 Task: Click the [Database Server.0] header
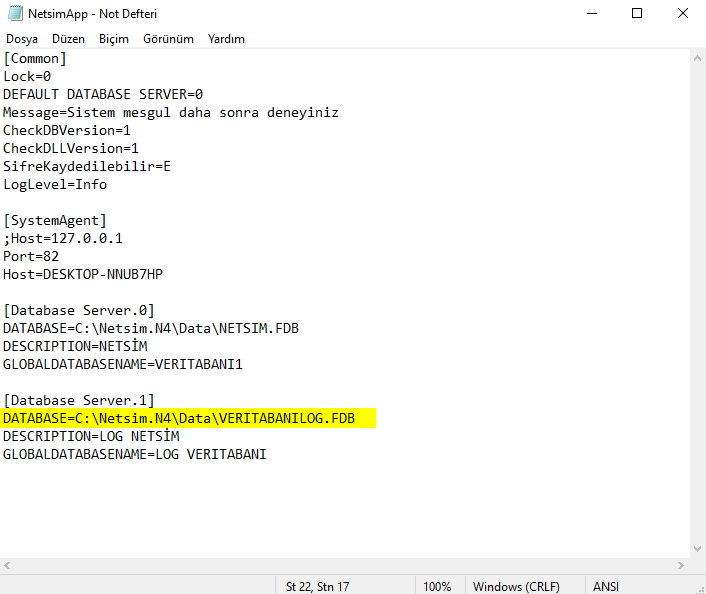[79, 311]
